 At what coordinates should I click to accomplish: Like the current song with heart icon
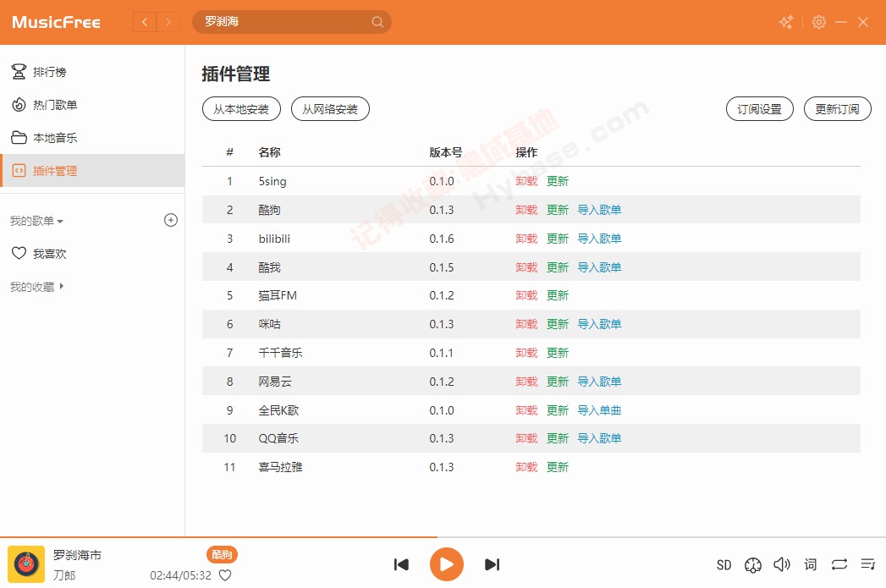click(225, 575)
